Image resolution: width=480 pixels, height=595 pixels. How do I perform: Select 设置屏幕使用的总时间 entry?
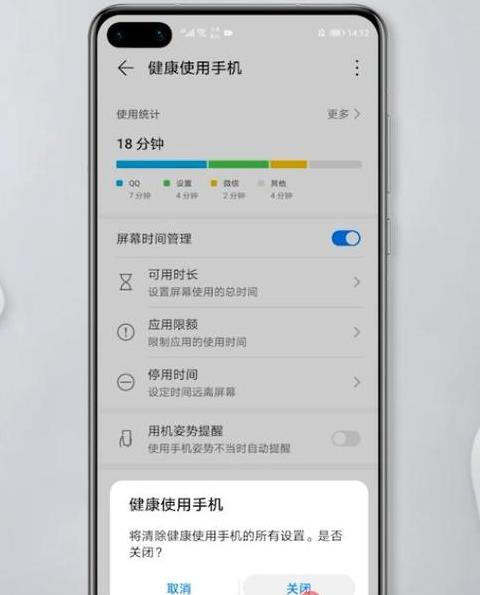(x=203, y=292)
